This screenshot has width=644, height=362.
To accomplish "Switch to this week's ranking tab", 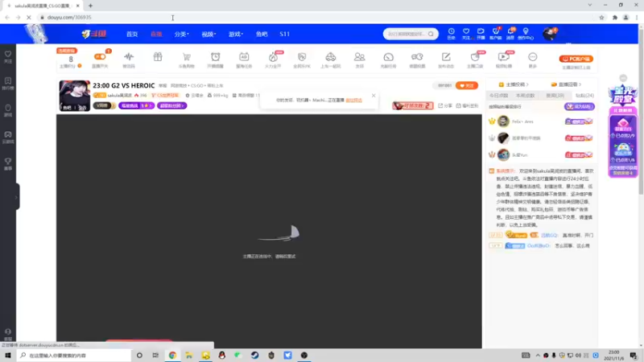I will point(526,95).
